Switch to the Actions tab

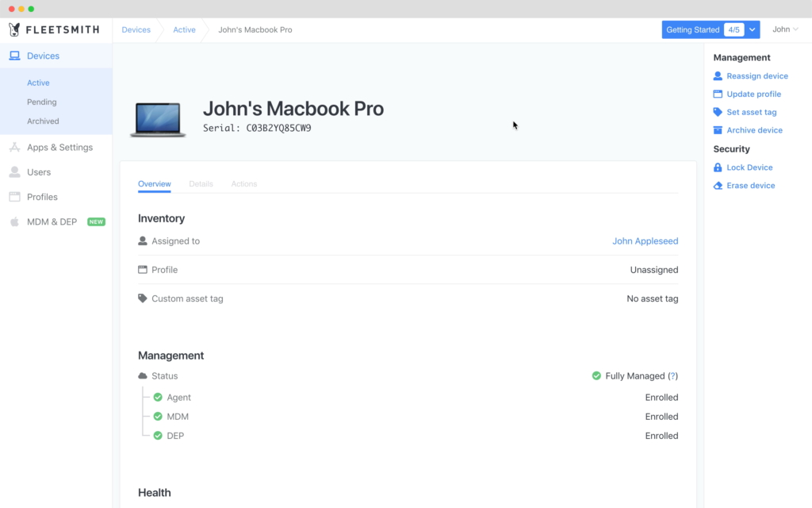point(244,184)
